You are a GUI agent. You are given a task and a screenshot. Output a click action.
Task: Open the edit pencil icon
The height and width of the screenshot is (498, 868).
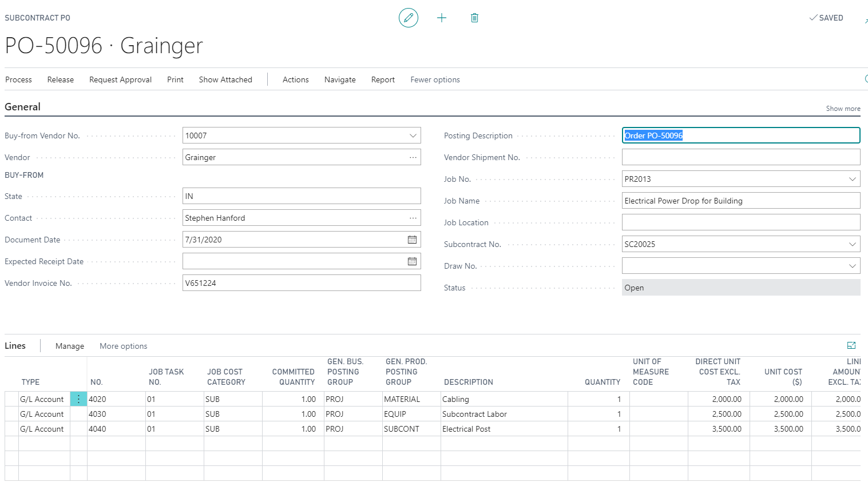(x=408, y=18)
